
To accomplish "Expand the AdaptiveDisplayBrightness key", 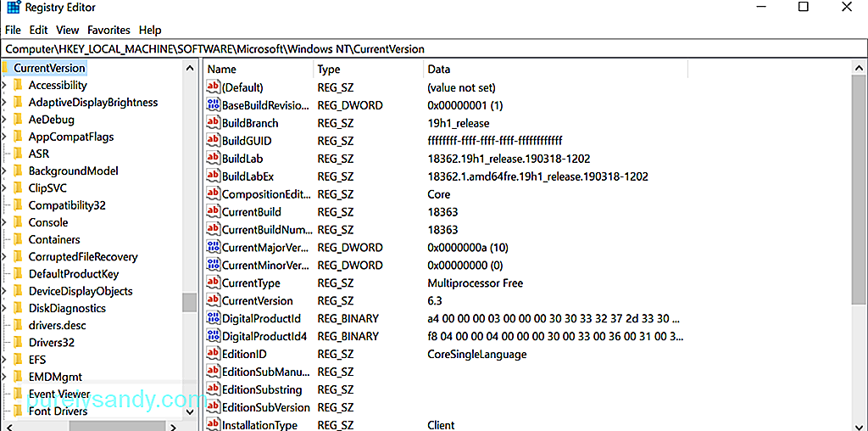I will pyautogui.click(x=4, y=103).
